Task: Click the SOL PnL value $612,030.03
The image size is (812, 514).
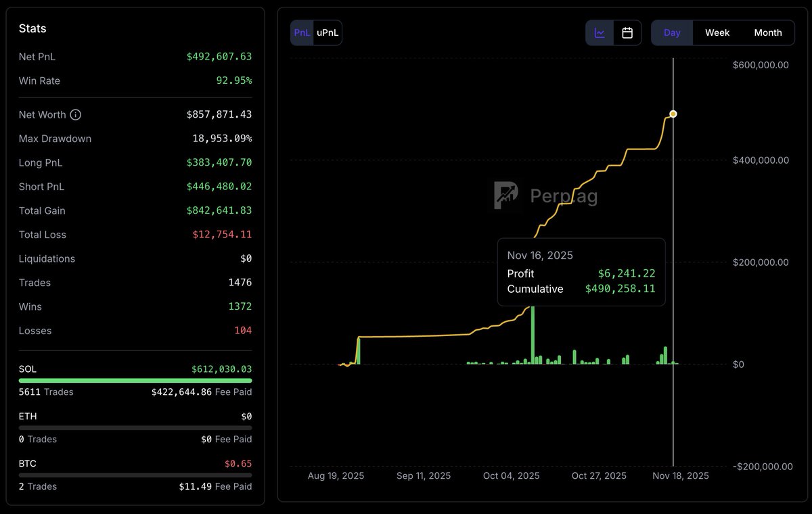Action: pos(222,369)
